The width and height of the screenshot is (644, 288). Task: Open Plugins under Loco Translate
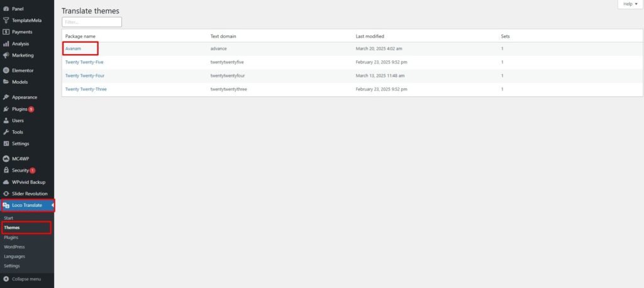click(x=11, y=238)
